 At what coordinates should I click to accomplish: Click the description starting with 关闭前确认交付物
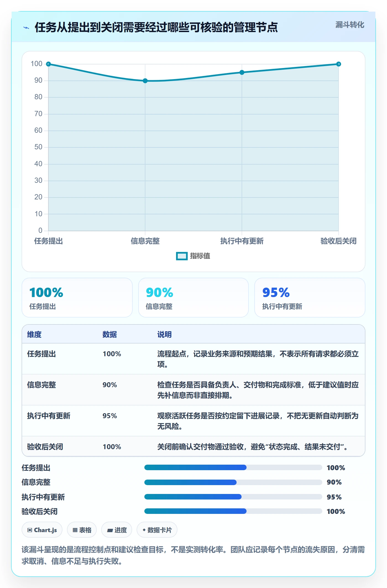252,447
